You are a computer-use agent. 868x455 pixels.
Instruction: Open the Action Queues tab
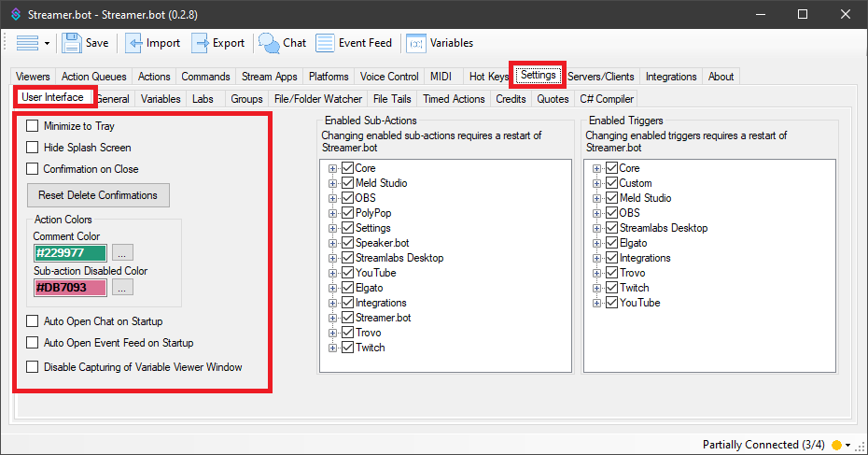93,77
